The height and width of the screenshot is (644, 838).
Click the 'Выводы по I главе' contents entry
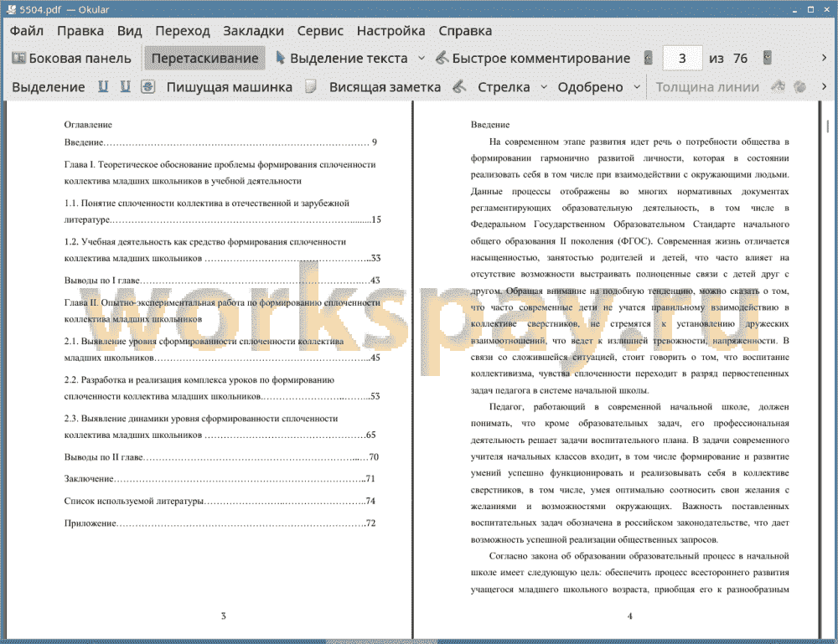[x=222, y=281]
